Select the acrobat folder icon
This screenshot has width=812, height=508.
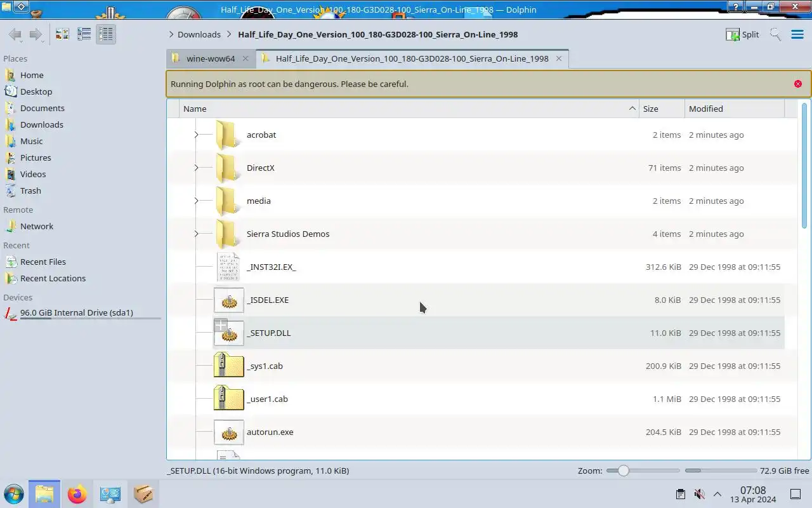pos(228,135)
